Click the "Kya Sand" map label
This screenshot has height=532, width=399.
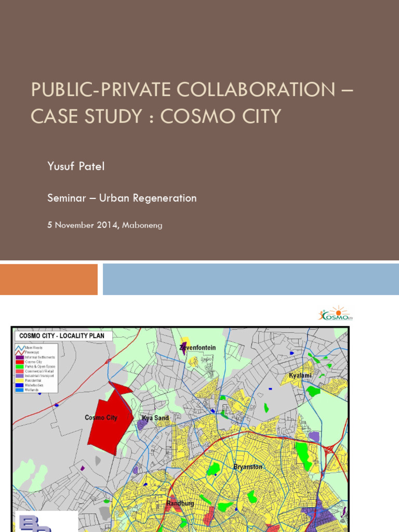pos(155,418)
